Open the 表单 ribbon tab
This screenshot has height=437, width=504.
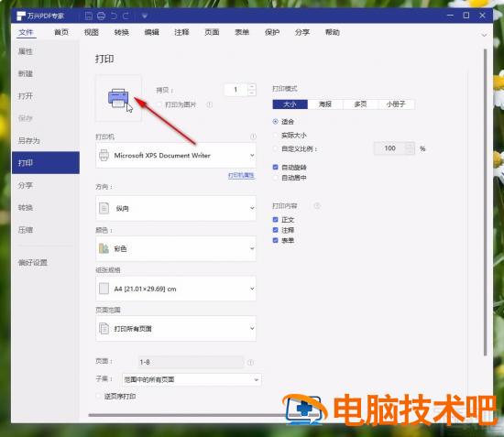(242, 32)
